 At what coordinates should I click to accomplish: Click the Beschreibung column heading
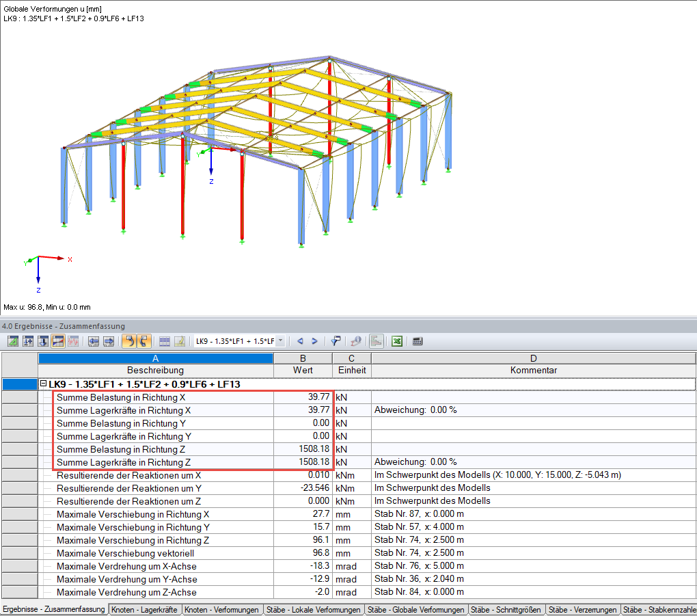(x=156, y=370)
